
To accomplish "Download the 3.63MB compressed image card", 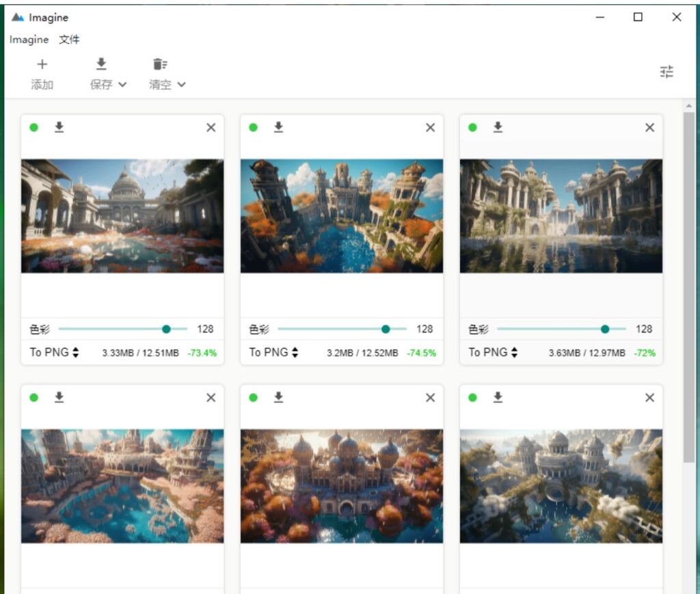I will (498, 127).
